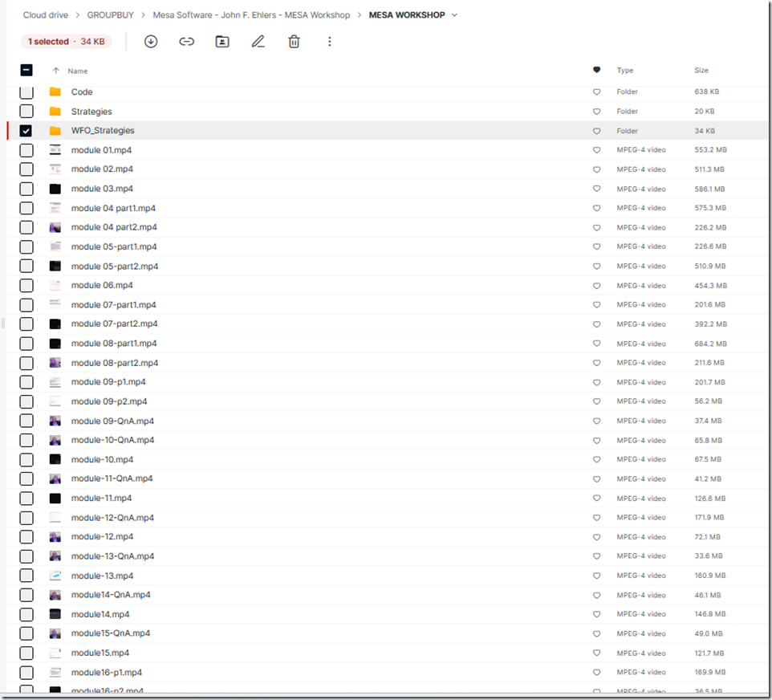Sort by Name column arrow
The image size is (772, 700).
click(x=56, y=71)
